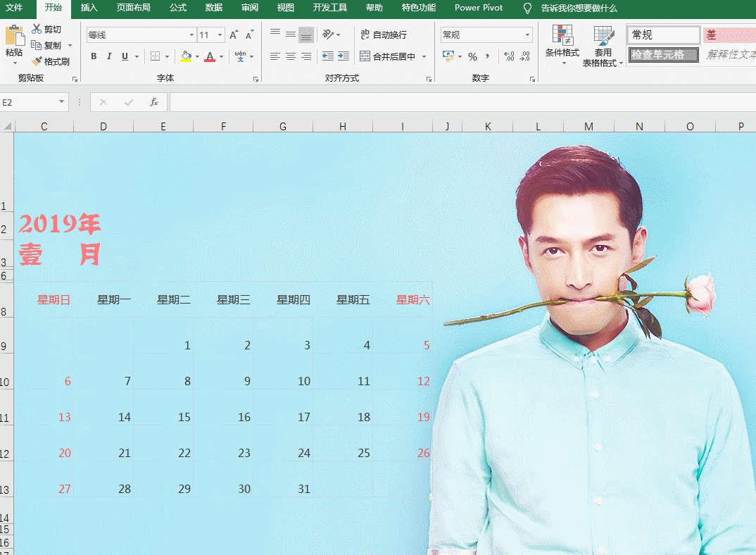
Task: Switch to the Formulas (公式) tab
Action: click(178, 8)
